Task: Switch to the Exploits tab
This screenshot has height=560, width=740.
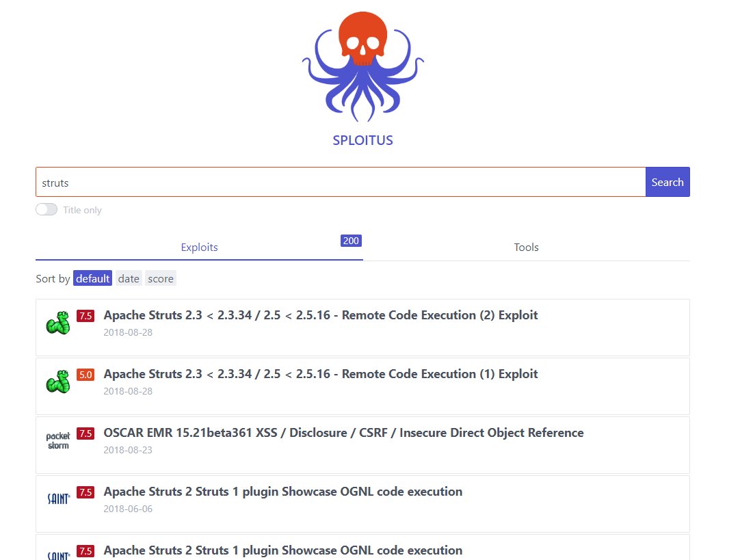Action: coord(199,248)
